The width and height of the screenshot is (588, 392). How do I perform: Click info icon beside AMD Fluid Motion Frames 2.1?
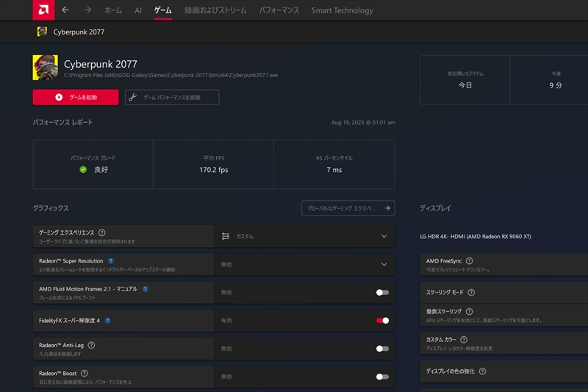pyautogui.click(x=145, y=289)
